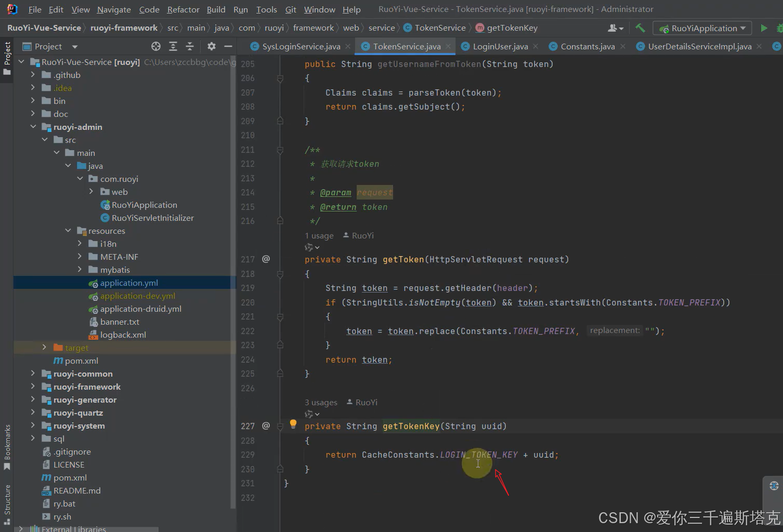This screenshot has height=532, width=783.
Task: Collapse the ruoyi-admin module
Action: click(x=33, y=127)
